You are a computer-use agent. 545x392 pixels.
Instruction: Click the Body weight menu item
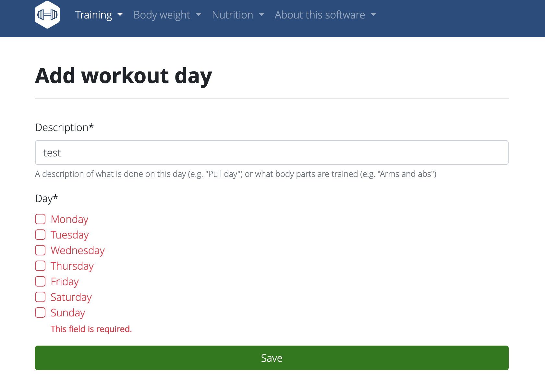162,15
